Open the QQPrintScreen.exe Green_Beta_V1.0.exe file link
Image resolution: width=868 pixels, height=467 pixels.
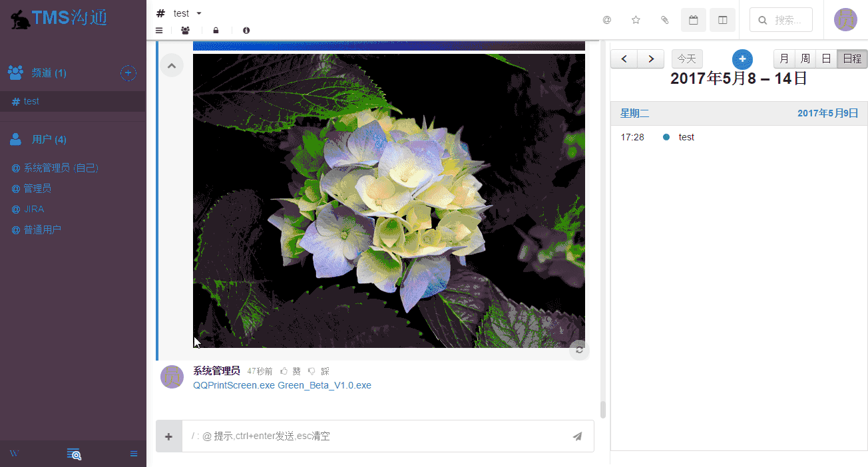[282, 385]
